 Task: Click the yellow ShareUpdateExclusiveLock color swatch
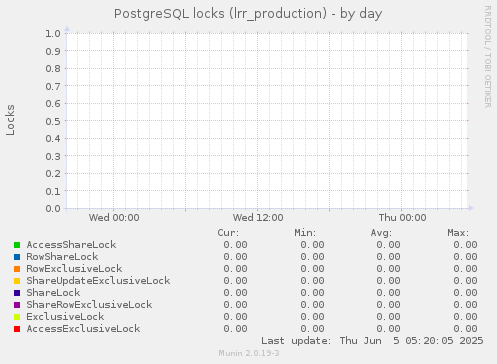click(x=17, y=281)
